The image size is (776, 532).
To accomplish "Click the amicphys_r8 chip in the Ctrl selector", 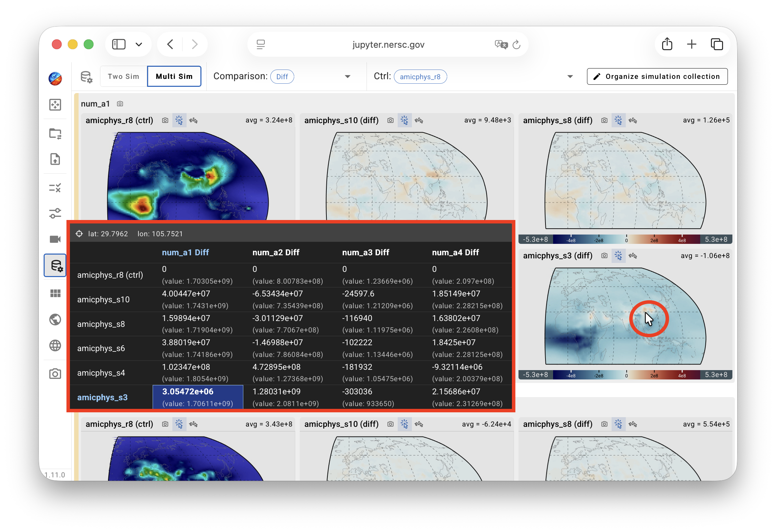I will point(420,77).
